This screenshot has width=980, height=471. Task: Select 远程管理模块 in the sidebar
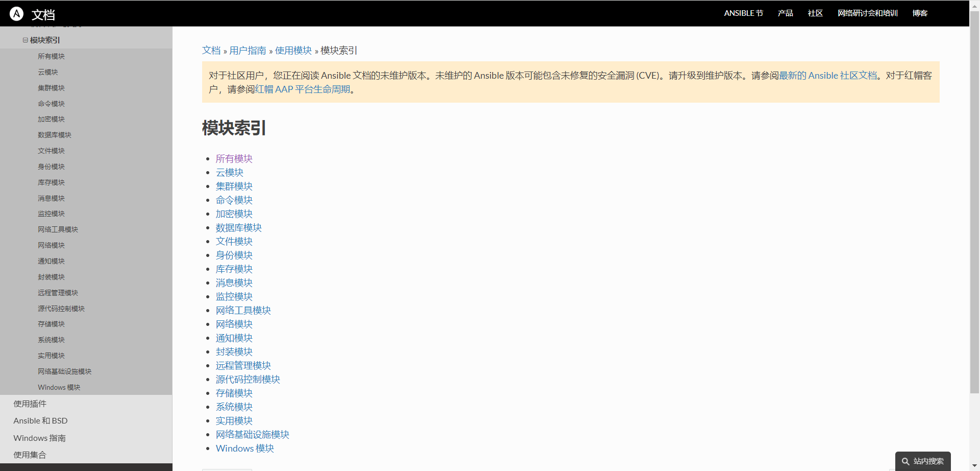pos(58,293)
